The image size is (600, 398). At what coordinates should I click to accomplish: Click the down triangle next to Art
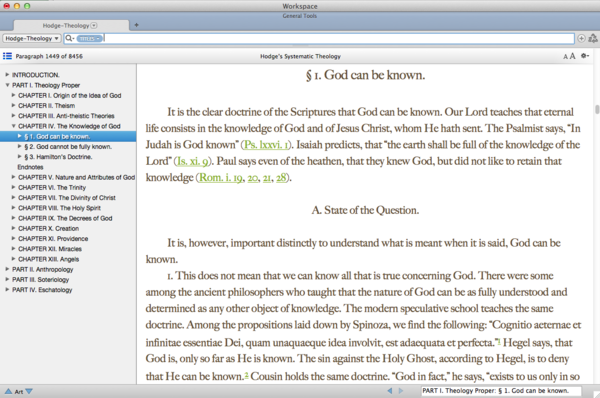coord(29,391)
